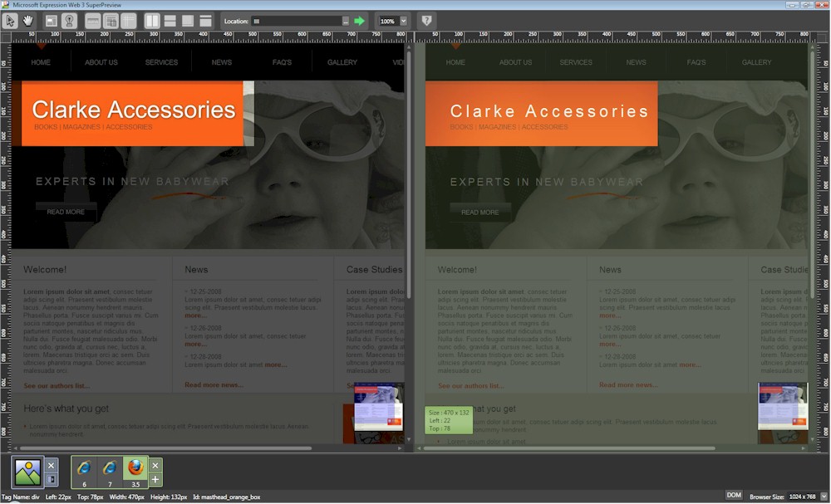This screenshot has height=504, width=831.
Task: Click the Clarke Accessories heading in right preview
Action: pyautogui.click(x=549, y=111)
